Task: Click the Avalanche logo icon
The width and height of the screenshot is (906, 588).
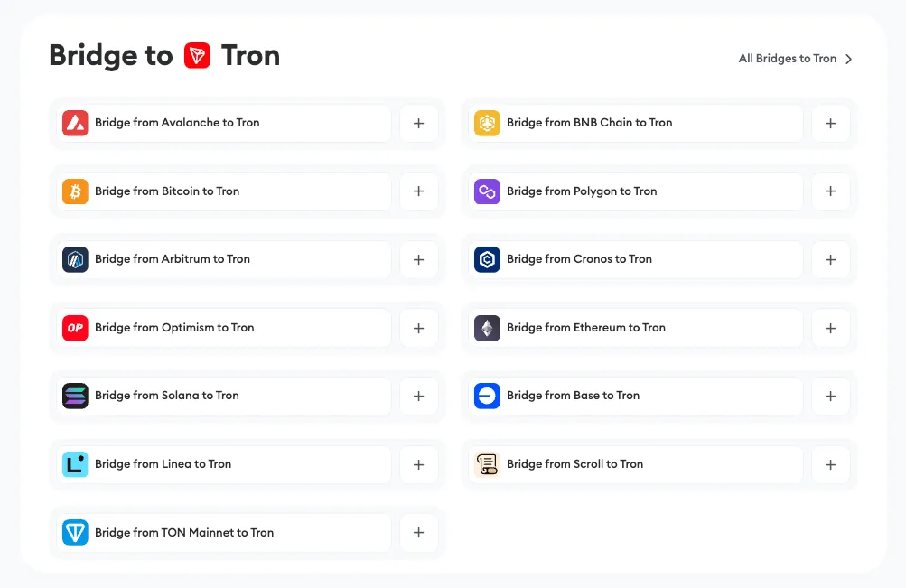Action: click(75, 123)
